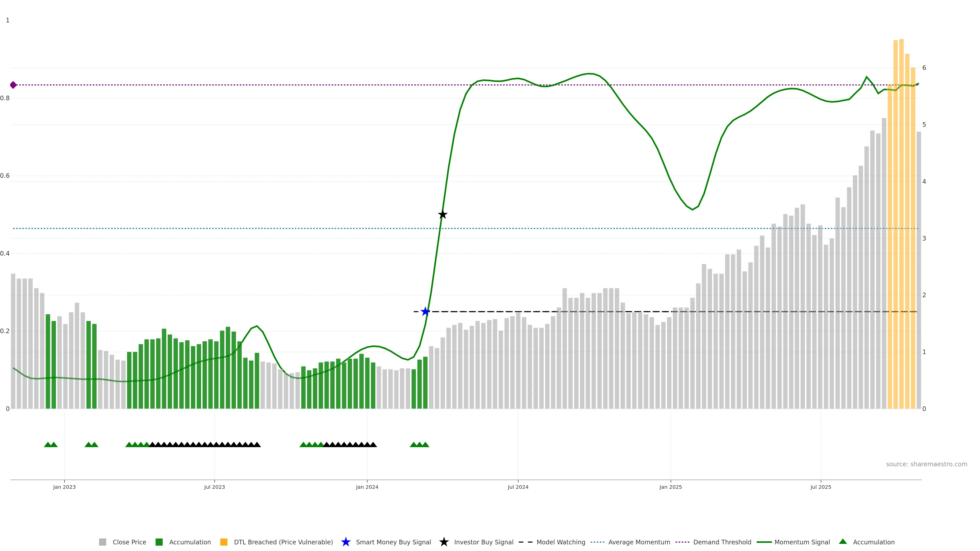This screenshot has width=980, height=551.
Task: Click the blue Smart Money Buy star on chart
Action: (425, 312)
